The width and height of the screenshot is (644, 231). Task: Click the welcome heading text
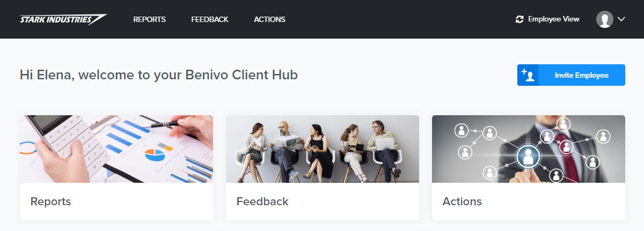click(159, 74)
